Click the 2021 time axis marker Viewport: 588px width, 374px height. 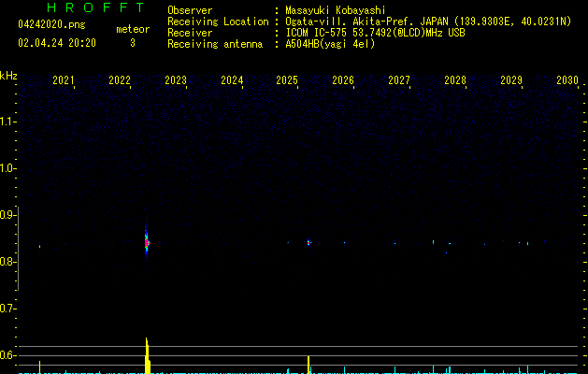click(64, 80)
